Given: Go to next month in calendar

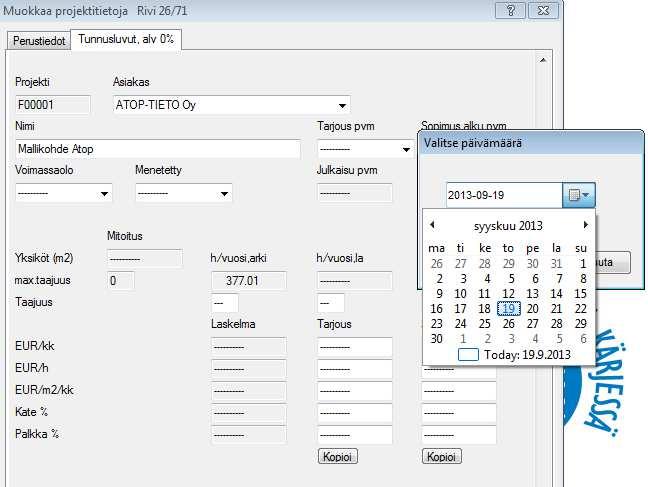Looking at the screenshot, I should (585, 225).
